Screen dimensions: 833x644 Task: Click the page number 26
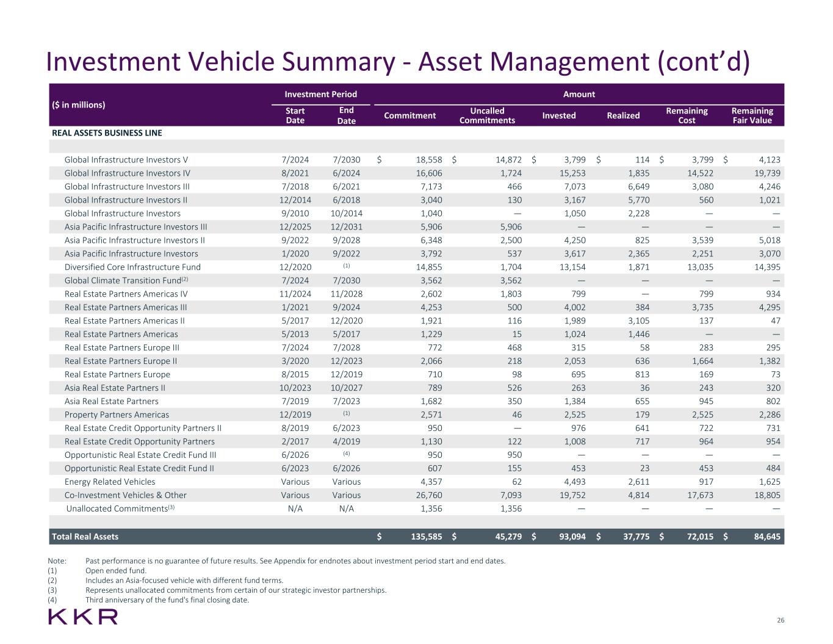click(781, 621)
